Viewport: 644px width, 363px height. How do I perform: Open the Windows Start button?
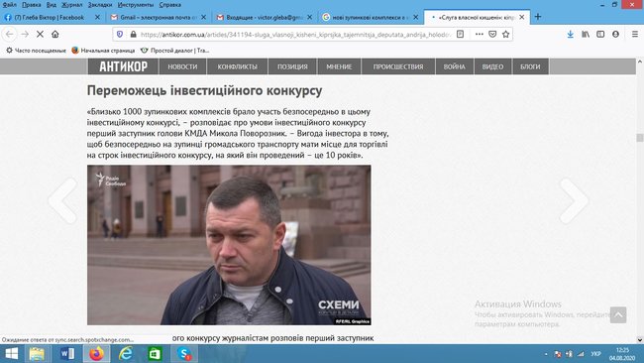[12, 353]
